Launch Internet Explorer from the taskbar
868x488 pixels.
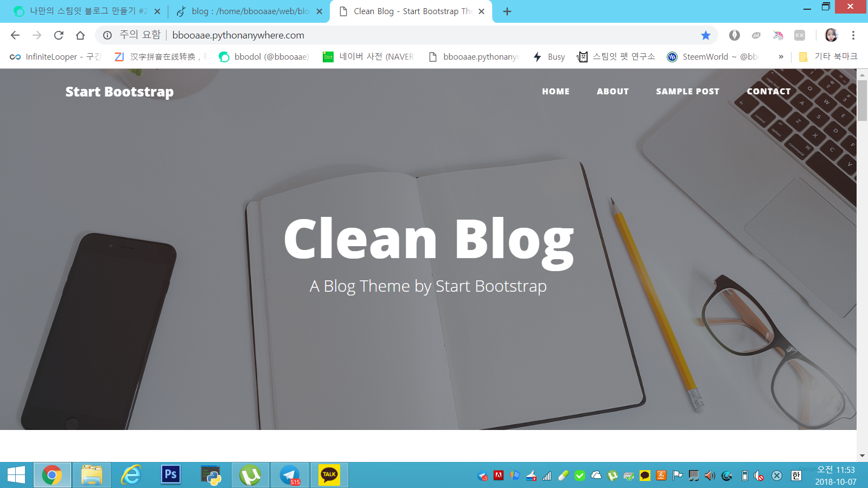pos(131,475)
